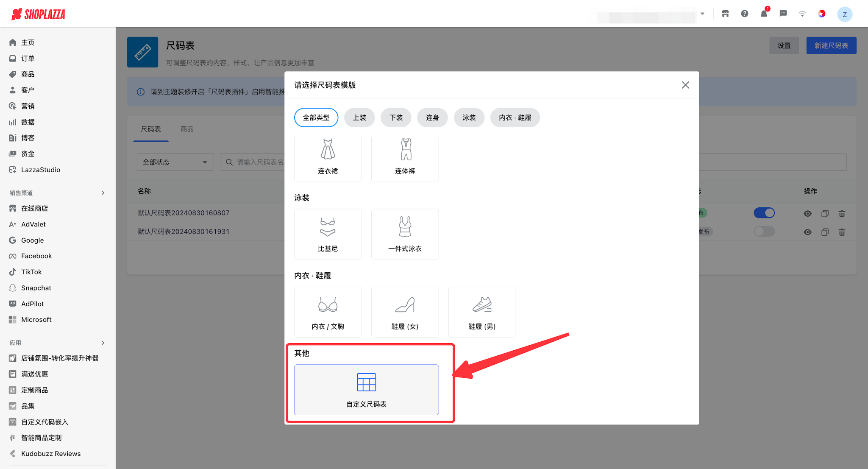
Task: Open notifications bell icon
Action: pyautogui.click(x=764, y=14)
